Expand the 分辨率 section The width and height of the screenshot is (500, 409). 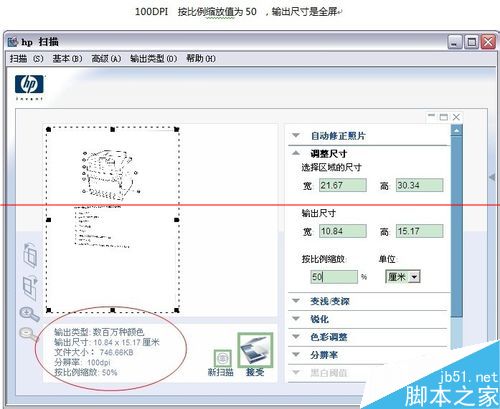tap(296, 354)
